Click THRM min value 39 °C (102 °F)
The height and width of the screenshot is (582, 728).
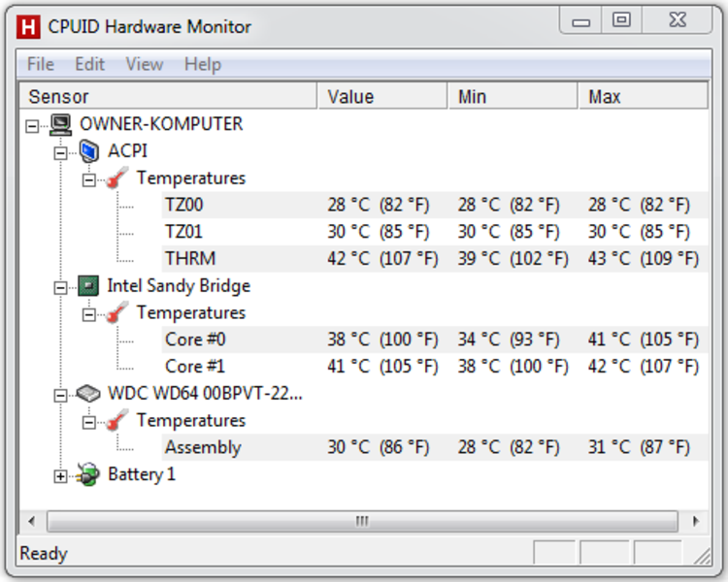(513, 259)
